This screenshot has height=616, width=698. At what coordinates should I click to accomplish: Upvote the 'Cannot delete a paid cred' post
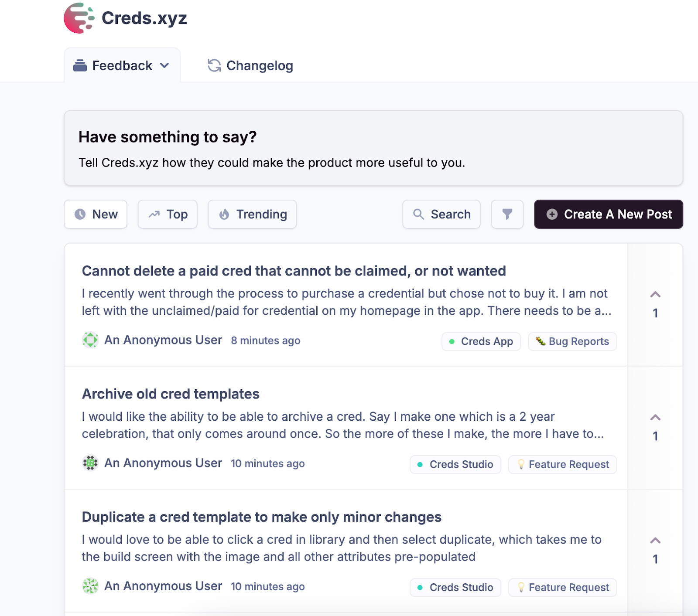655,295
